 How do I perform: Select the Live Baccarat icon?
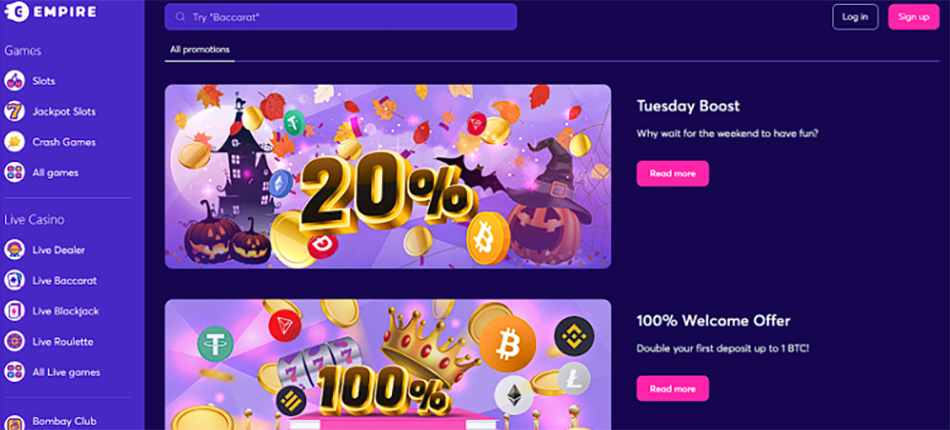click(x=14, y=280)
